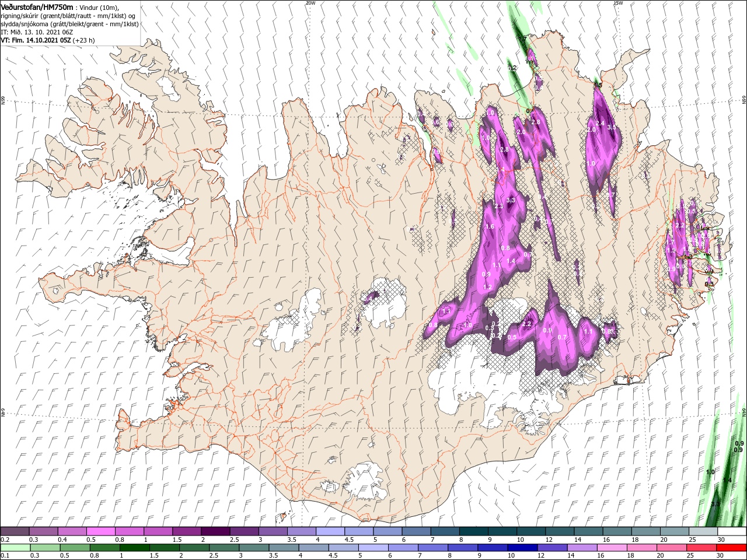Pick the upper-row dark purple swatch between 2 and 2.5

coord(215,531)
